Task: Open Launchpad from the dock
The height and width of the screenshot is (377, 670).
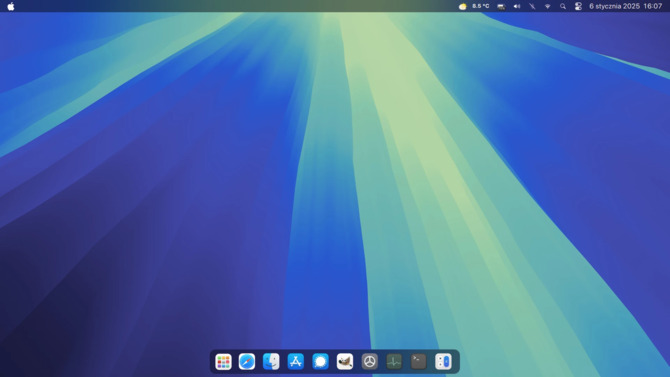Action: (223, 362)
